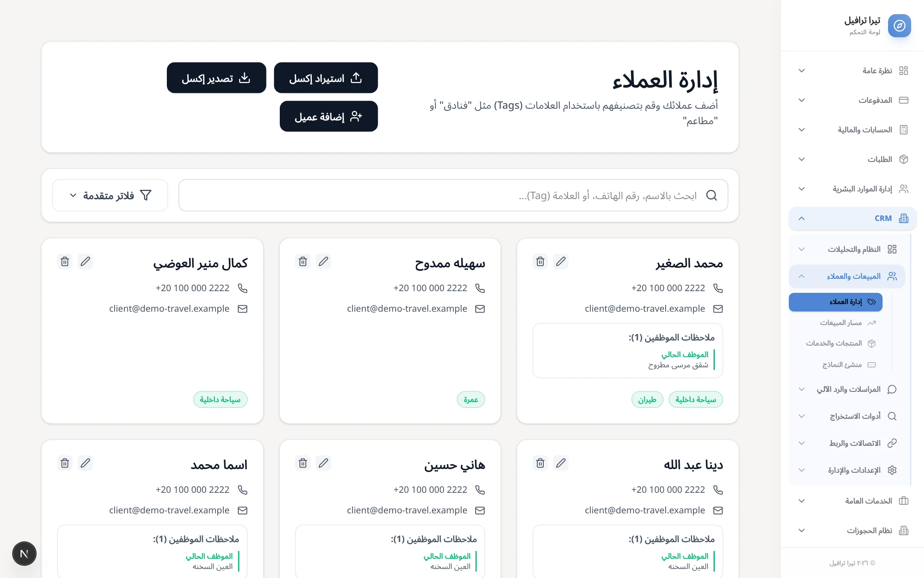Click تصدير إكسل export button

pos(216,78)
